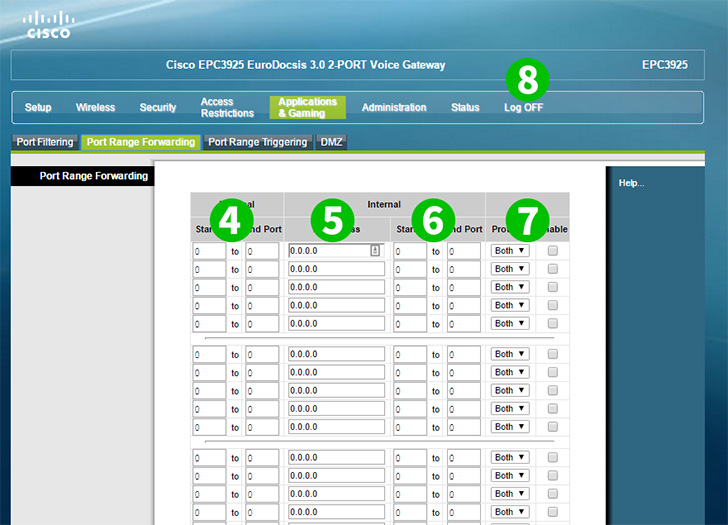Open the Help... link
The height and width of the screenshot is (525, 728).
tap(631, 183)
